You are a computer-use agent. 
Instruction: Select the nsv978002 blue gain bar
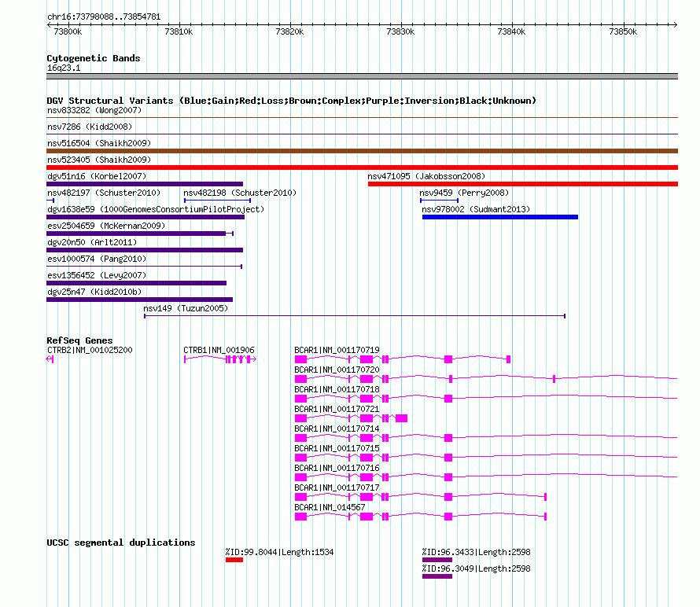[x=500, y=217]
